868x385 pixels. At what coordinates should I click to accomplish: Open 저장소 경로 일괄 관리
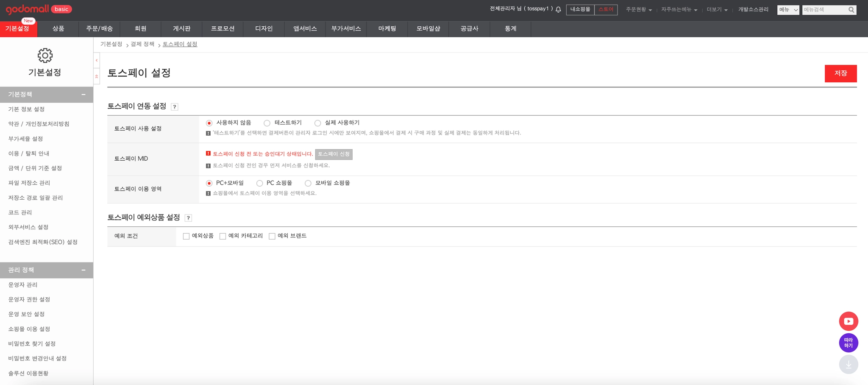36,198
